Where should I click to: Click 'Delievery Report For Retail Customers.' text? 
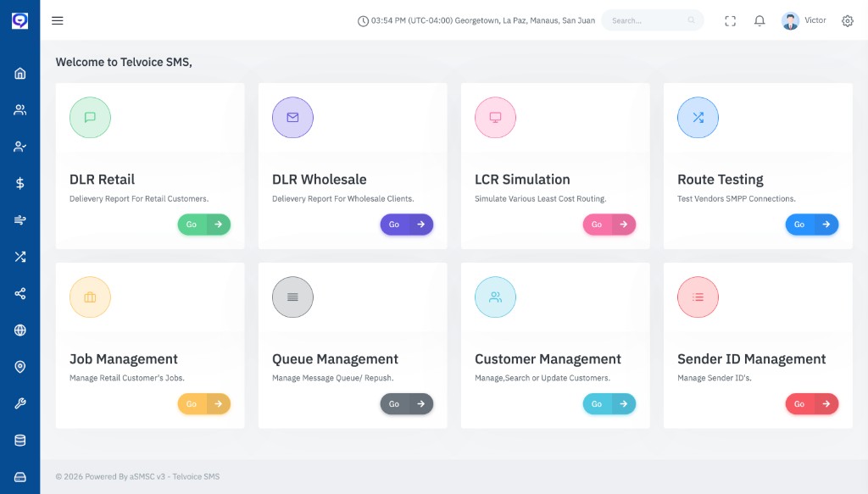tap(139, 198)
